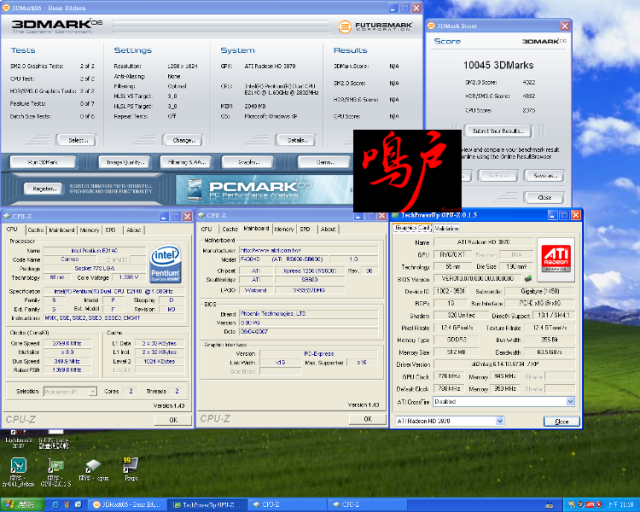This screenshot has height=512, width=640.
Task: Open the GPU-Z desktop shortcut with graphics card icon
Action: pos(56,472)
